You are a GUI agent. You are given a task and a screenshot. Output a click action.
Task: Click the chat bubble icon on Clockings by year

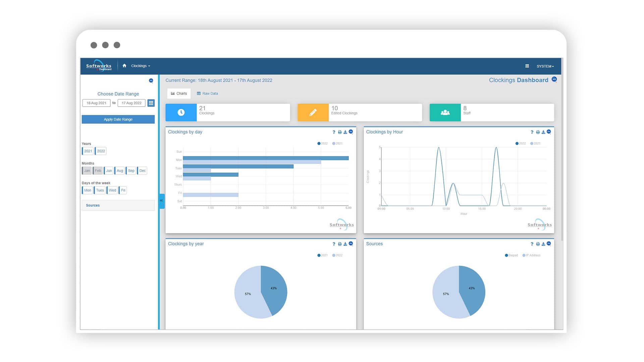pyautogui.click(x=351, y=244)
